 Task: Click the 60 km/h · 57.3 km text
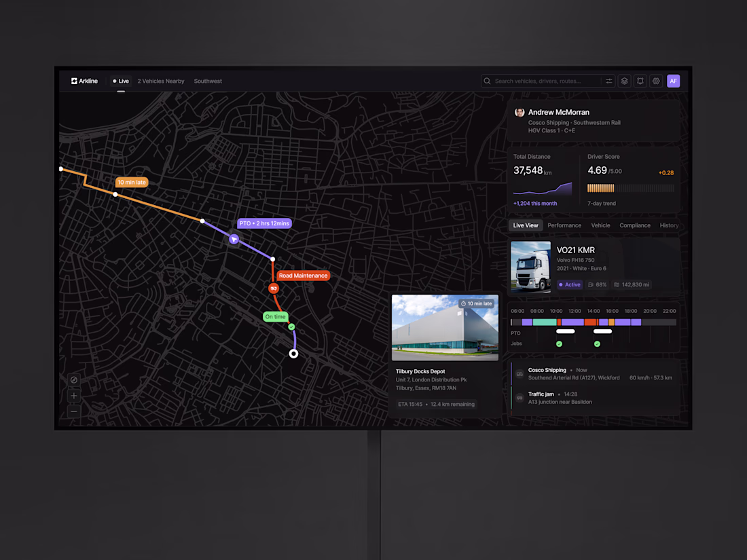click(651, 378)
